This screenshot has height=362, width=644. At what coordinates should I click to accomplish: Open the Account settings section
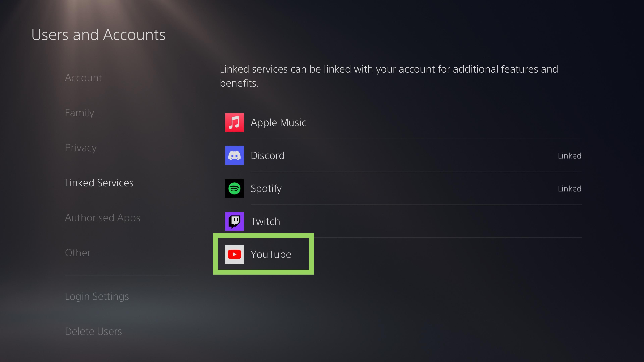[x=83, y=78]
